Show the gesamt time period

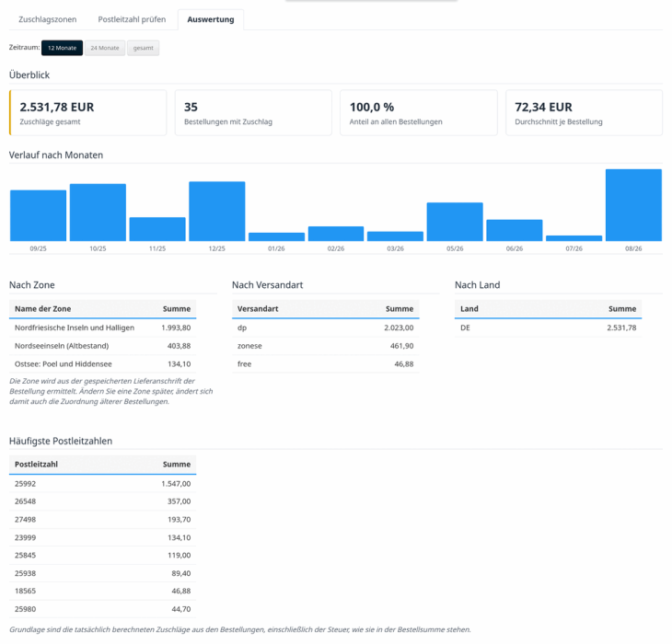143,48
